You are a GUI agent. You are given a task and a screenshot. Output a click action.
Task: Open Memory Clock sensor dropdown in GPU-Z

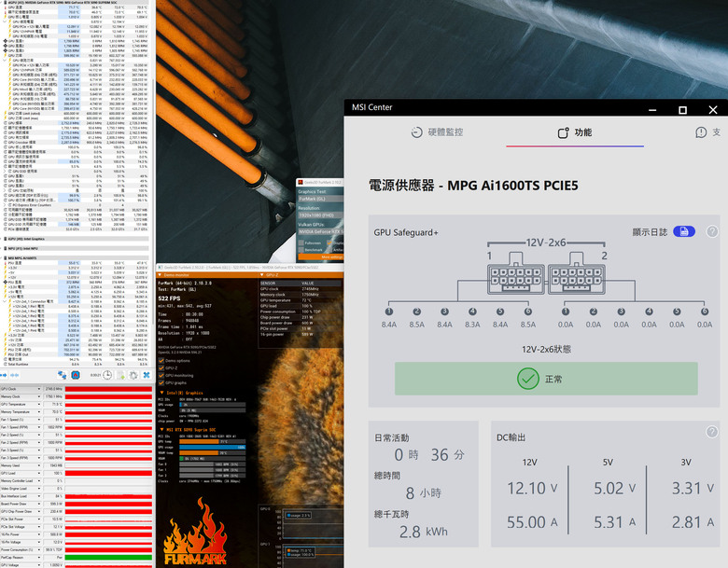(x=38, y=396)
